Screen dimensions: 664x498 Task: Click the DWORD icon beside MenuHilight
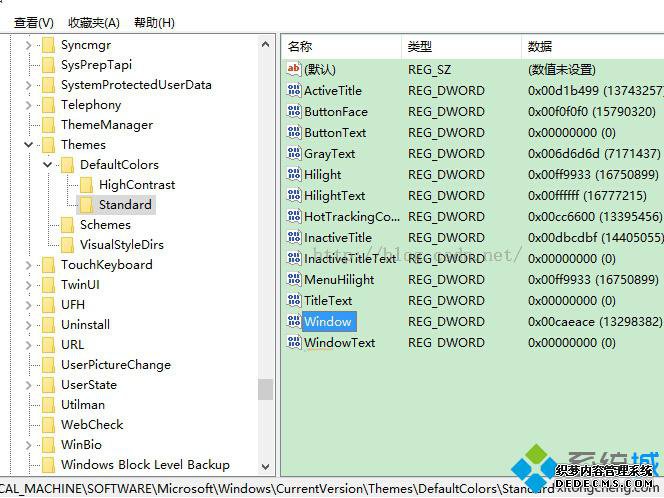(293, 279)
